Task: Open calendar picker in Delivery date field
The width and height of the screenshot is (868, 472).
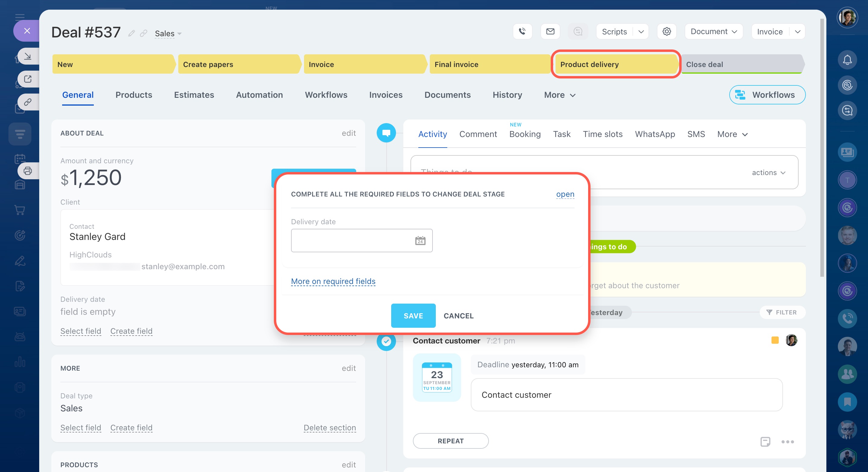Action: click(x=420, y=241)
